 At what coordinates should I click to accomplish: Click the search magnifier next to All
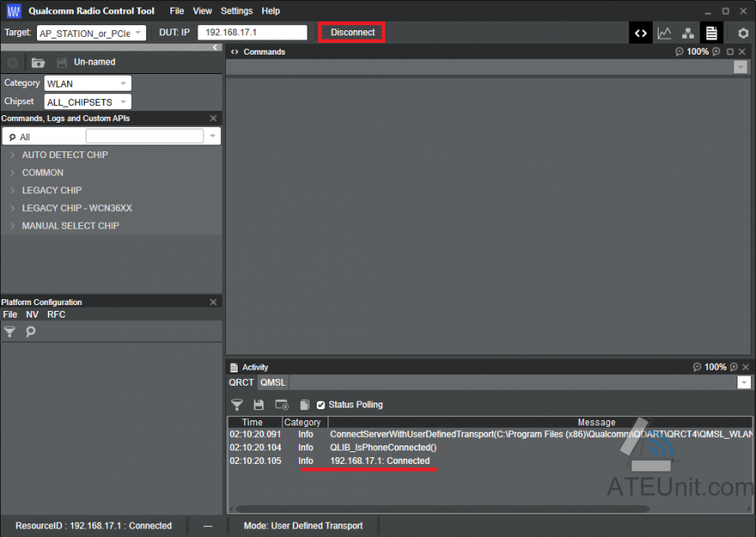tap(13, 137)
